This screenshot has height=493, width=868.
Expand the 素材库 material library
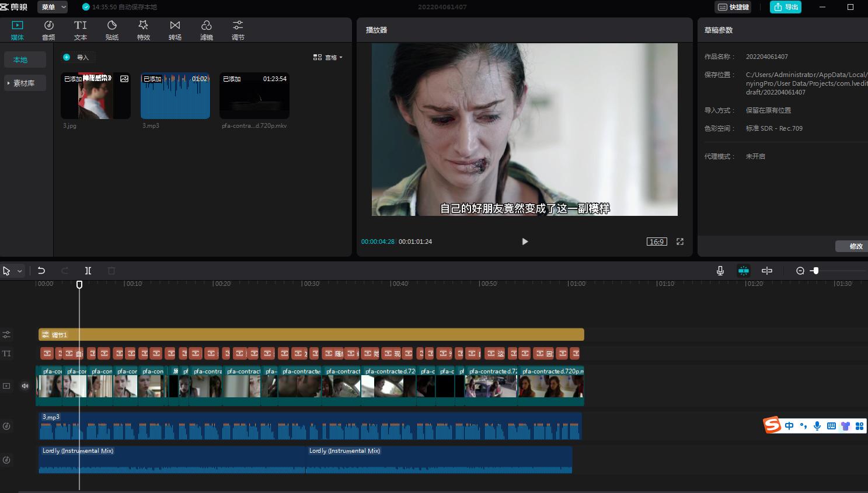coord(25,83)
